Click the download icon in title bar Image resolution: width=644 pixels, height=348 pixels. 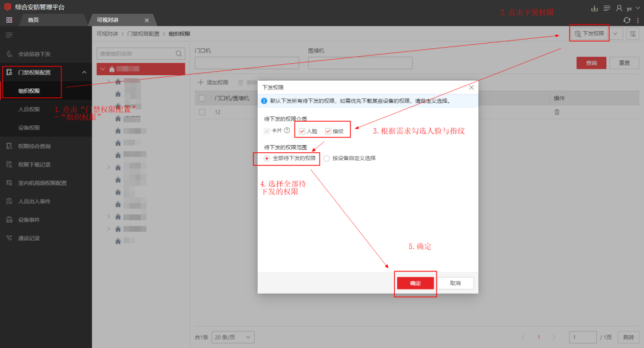coord(594,8)
